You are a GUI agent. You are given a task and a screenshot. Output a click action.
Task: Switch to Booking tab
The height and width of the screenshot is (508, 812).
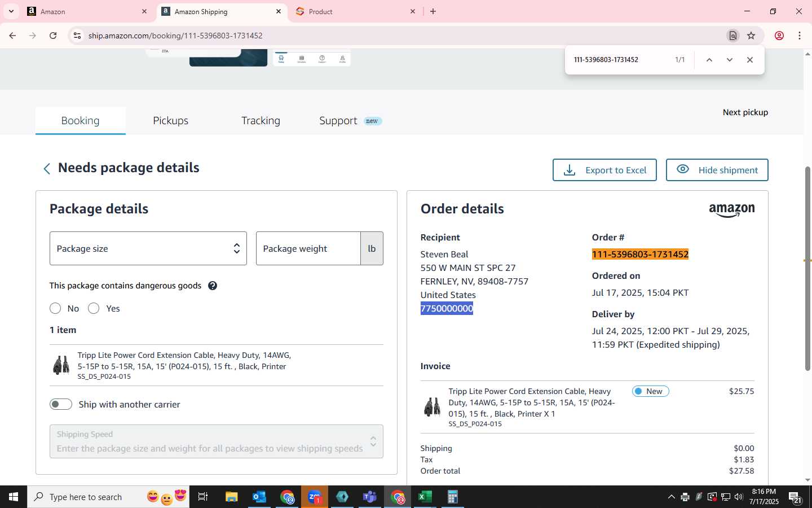tap(81, 121)
